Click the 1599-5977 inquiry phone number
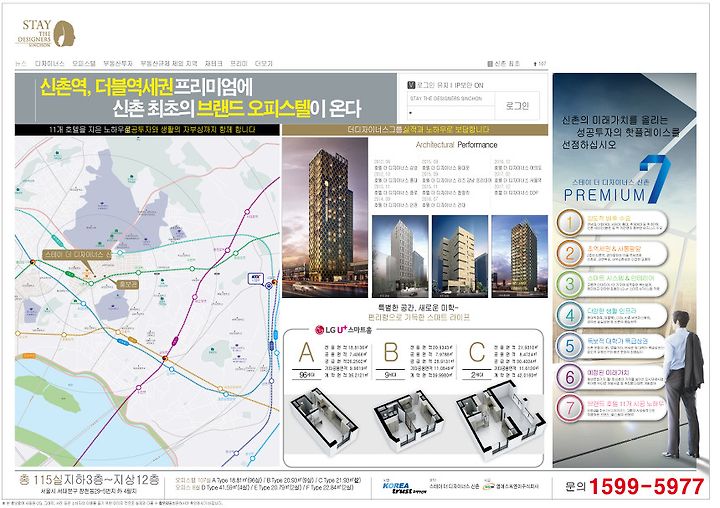 pyautogui.click(x=646, y=486)
